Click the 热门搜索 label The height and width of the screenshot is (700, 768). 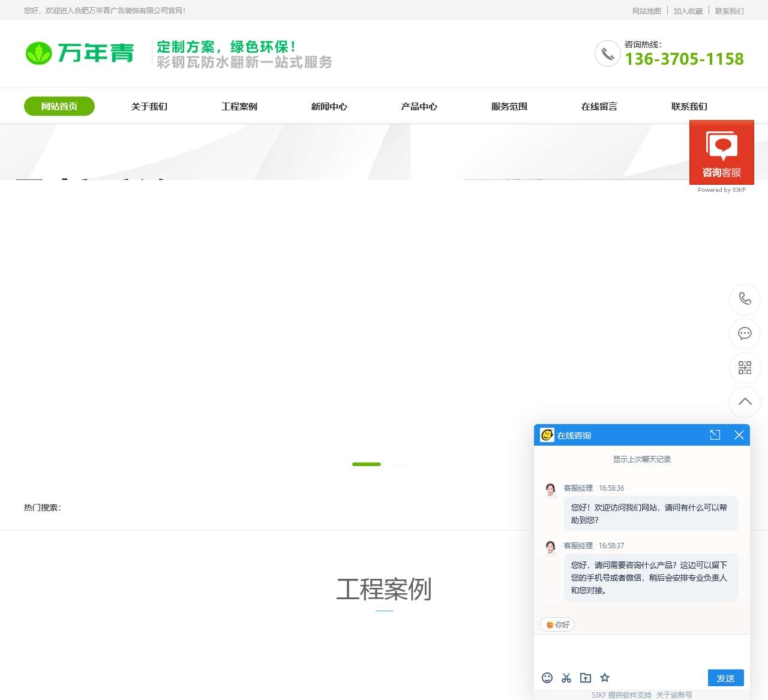[43, 507]
